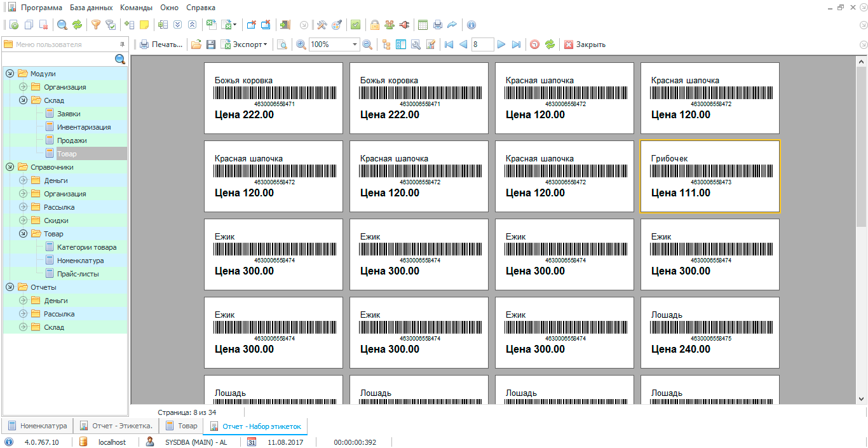Image resolution: width=868 pixels, height=448 pixels.
Task: Click the report outline tree icon
Action: 386,44
